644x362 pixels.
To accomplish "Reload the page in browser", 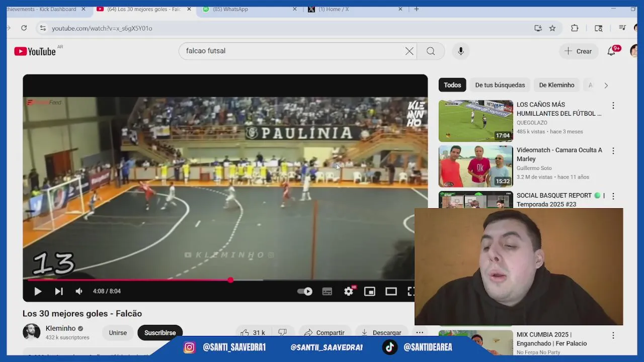I will tap(24, 28).
